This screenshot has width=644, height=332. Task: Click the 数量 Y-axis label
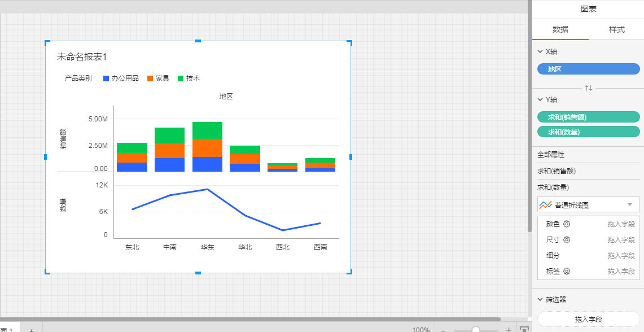[x=63, y=206]
